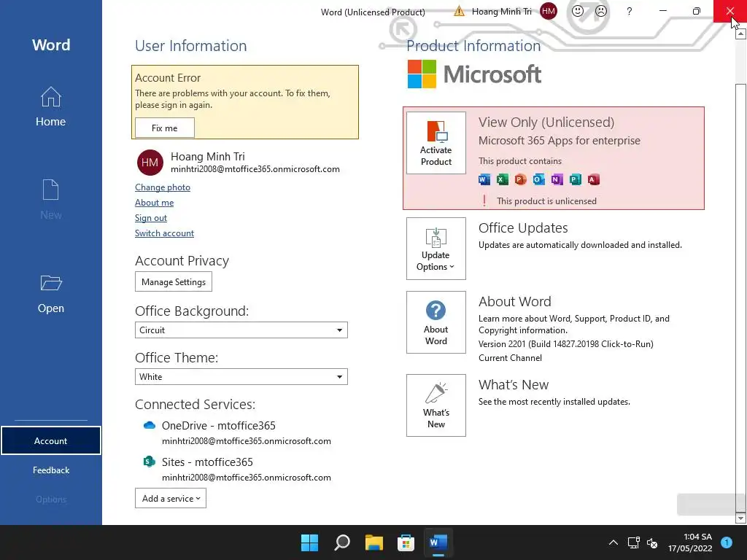Click 'Version 2201 (Build 14827.20198 Click-to-Run)' text
Viewport: 747px width, 560px height.
(x=565, y=344)
